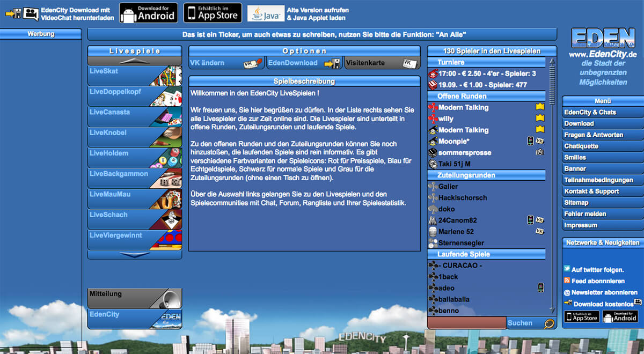This screenshot has width=644, height=354.
Task: Follow the 'Auf twitter folgen' link
Action: 597,270
